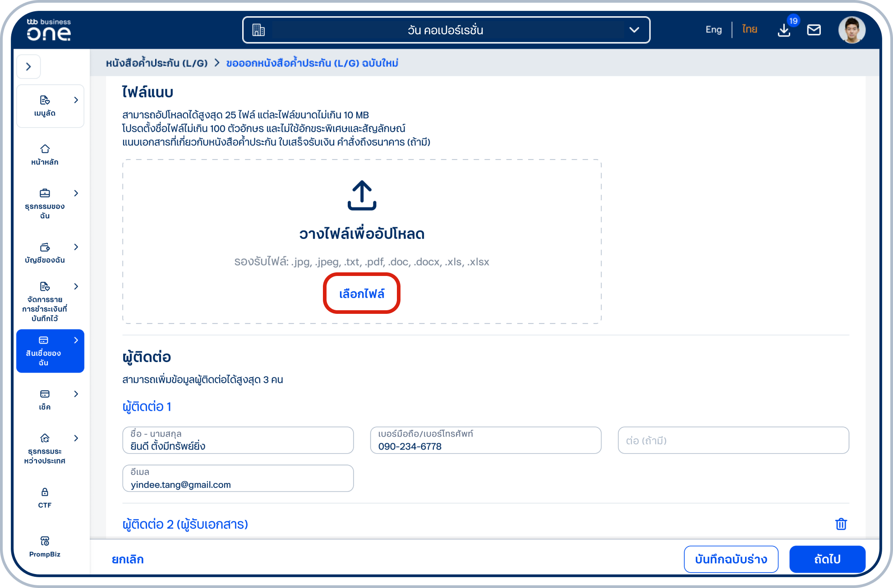
Task: Expand the บัญชีของฉัน submenu
Action: 76,247
